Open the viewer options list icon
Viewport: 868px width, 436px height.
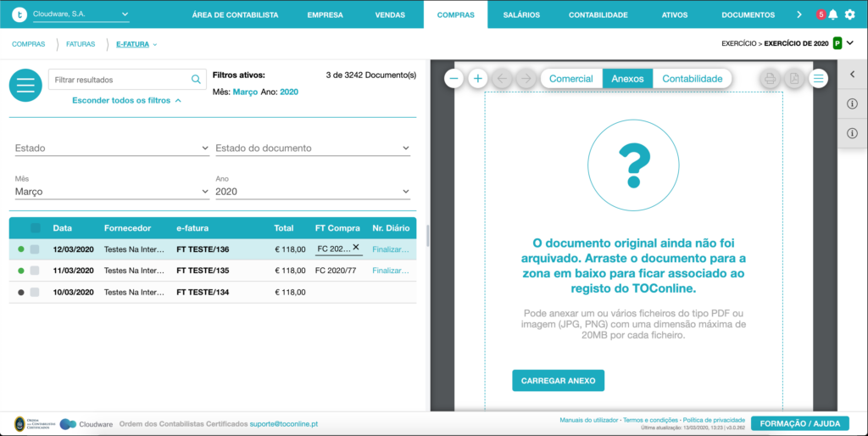pos(818,79)
